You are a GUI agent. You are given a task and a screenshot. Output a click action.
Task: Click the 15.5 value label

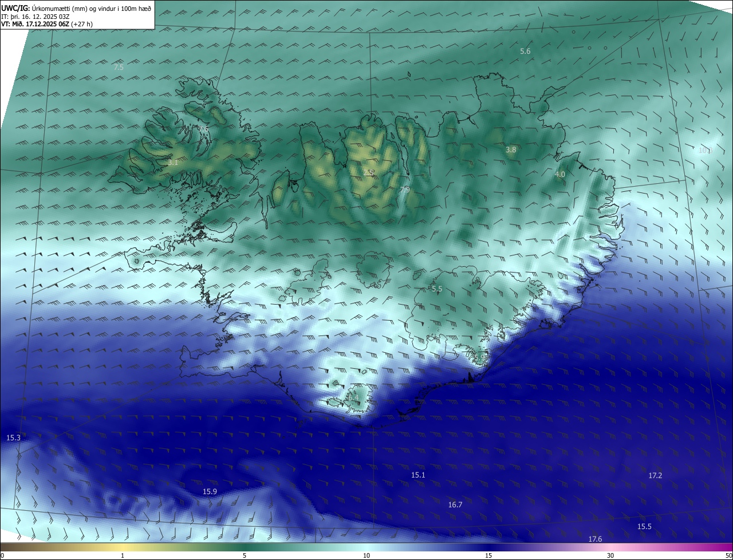(x=644, y=526)
